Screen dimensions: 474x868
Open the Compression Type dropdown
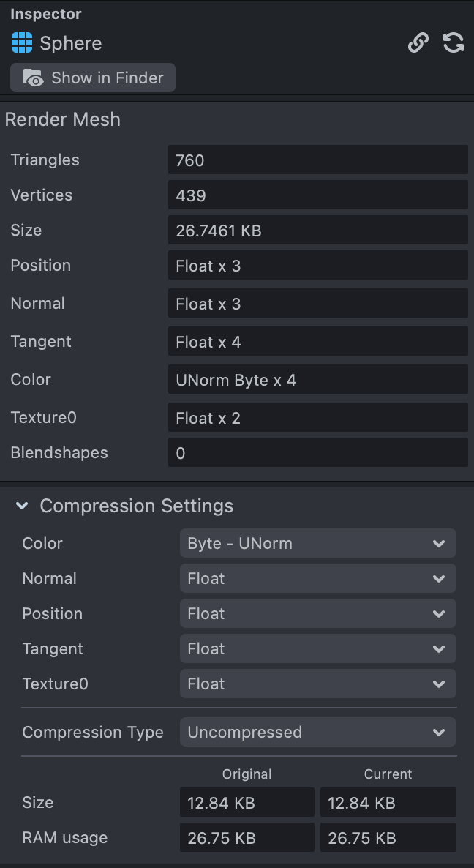point(317,733)
